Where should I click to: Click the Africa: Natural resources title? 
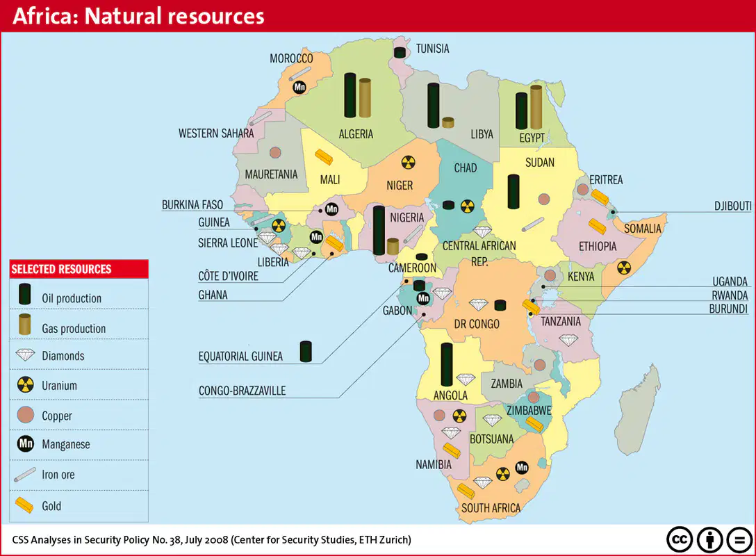coord(138,16)
